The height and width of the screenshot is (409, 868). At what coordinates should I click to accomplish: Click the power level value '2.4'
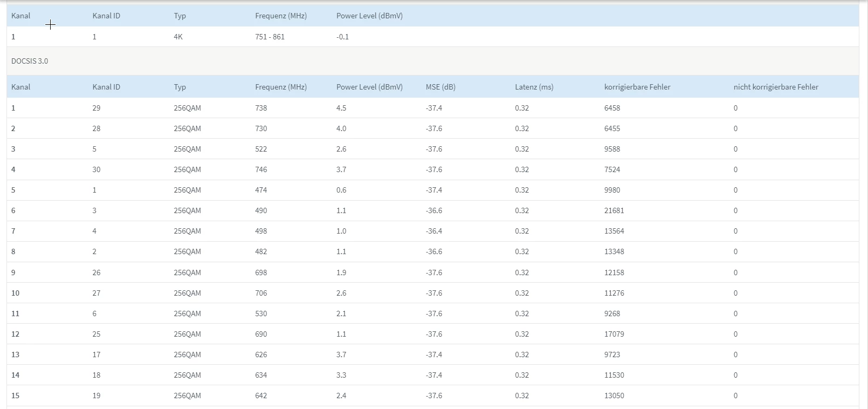pyautogui.click(x=341, y=396)
